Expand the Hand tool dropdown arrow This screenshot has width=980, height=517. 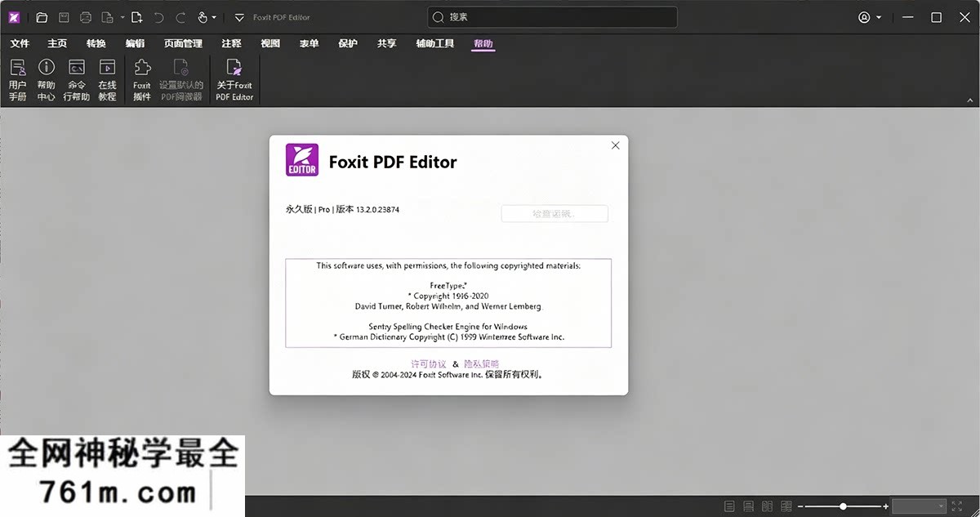tap(215, 17)
